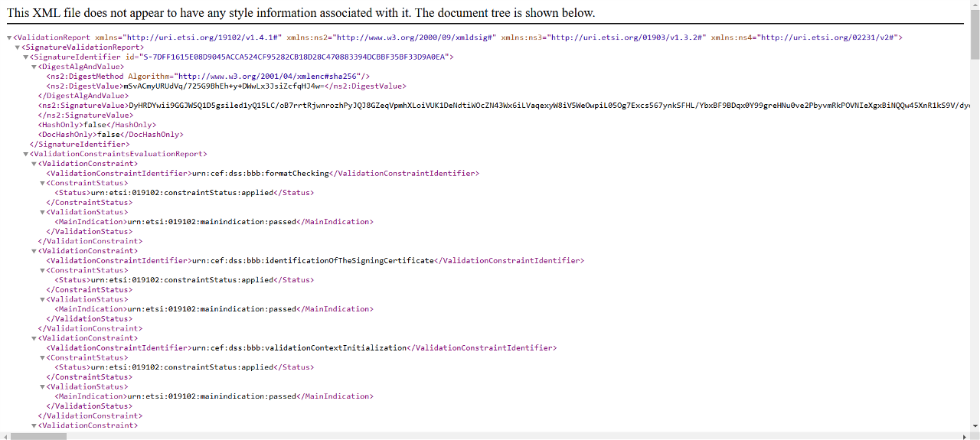Viewport: 980px width, 440px height.
Task: Collapse the SignatureValidationReport element
Action: coord(18,47)
